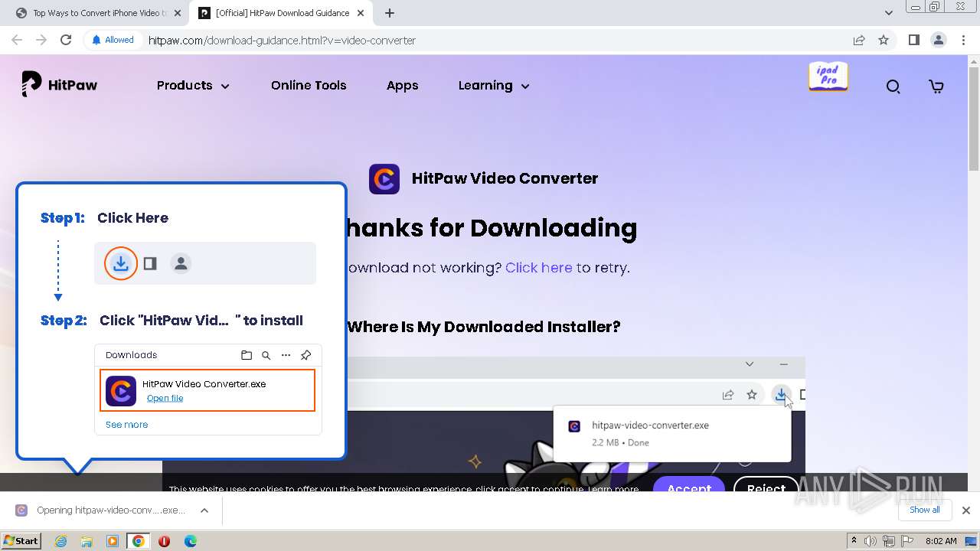The image size is (980, 551).
Task: Click the page vertical scrollbar
Action: point(974,119)
